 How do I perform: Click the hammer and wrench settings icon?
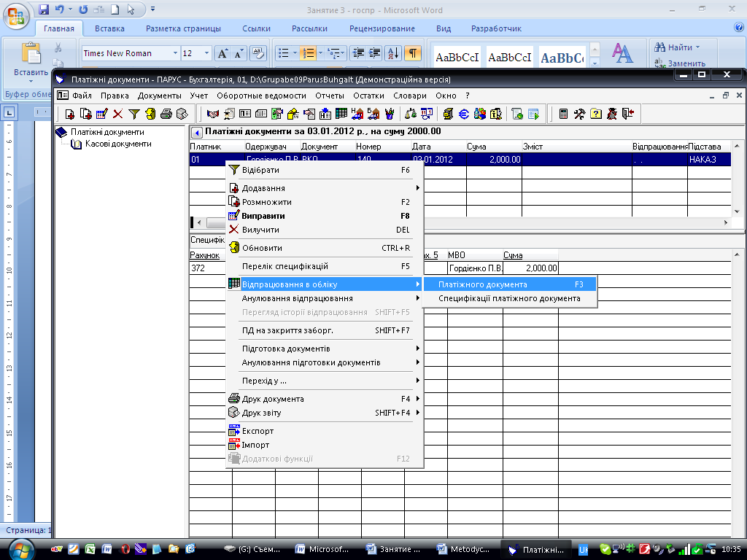579,114
